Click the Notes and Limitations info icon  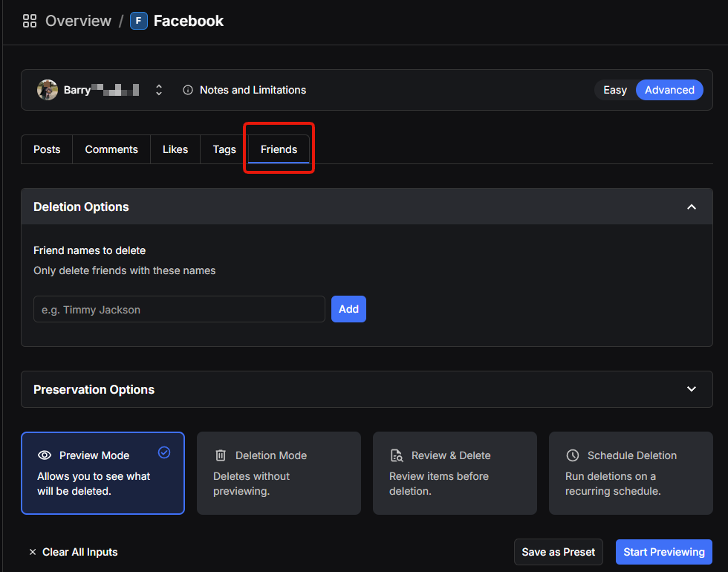tap(188, 90)
